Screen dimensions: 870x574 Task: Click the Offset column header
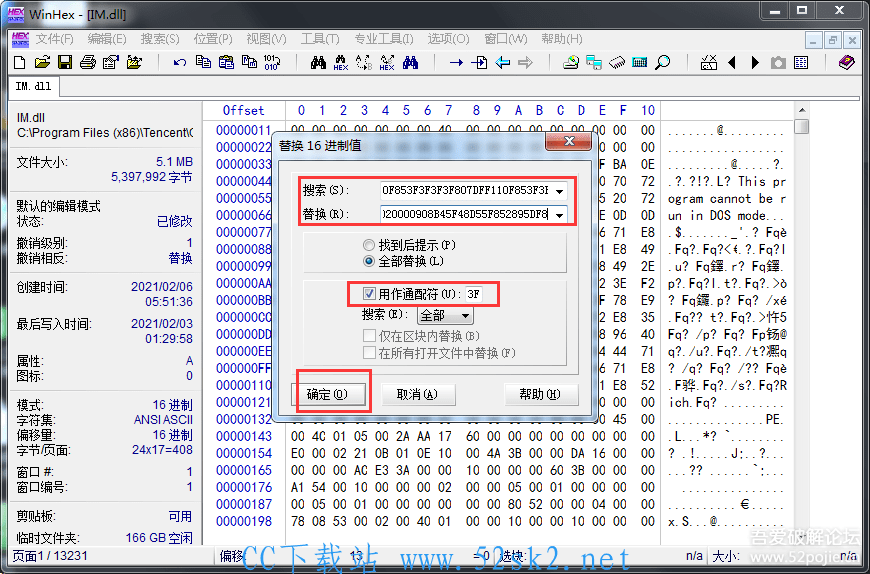[x=244, y=110]
